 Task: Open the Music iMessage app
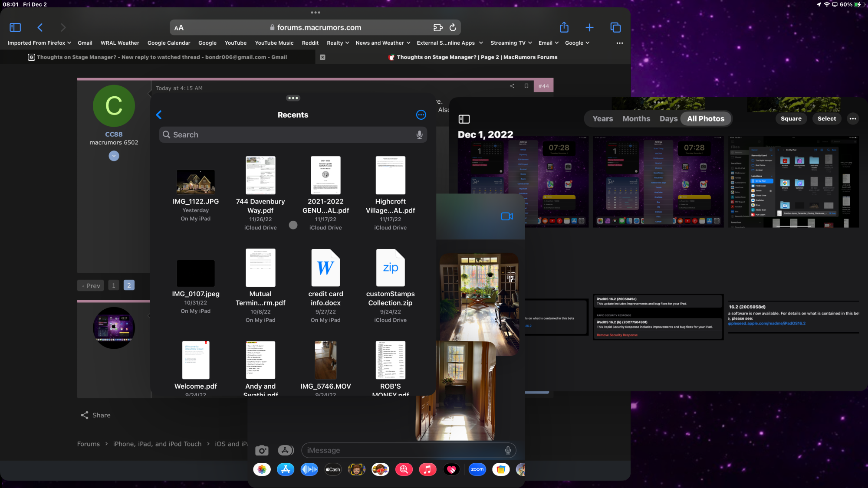click(x=427, y=469)
